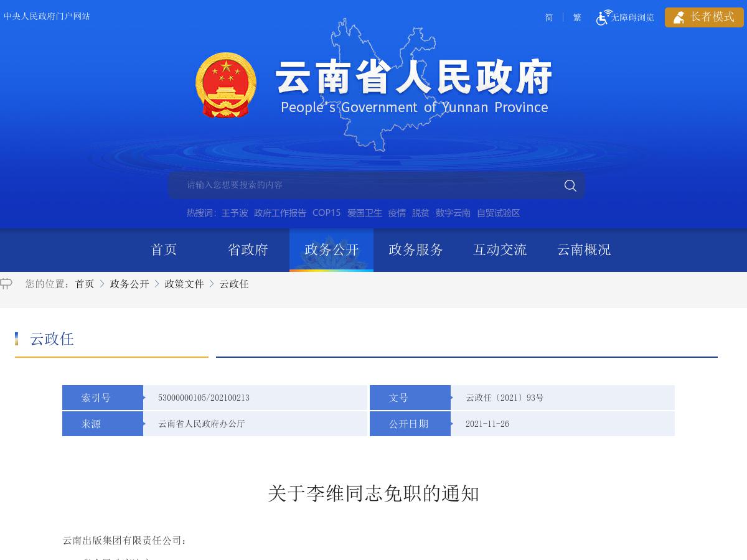Click hot search keyword COP15

coord(326,213)
